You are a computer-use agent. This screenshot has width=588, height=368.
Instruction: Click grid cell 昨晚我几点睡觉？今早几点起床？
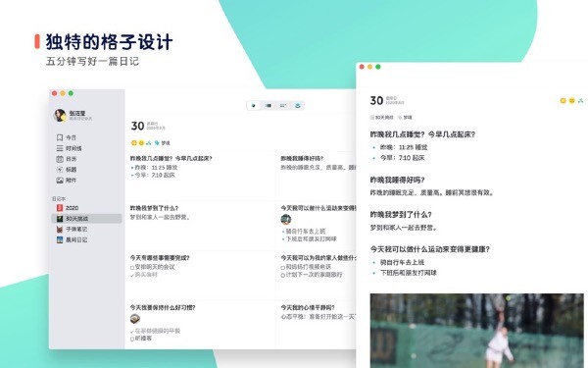pos(201,176)
